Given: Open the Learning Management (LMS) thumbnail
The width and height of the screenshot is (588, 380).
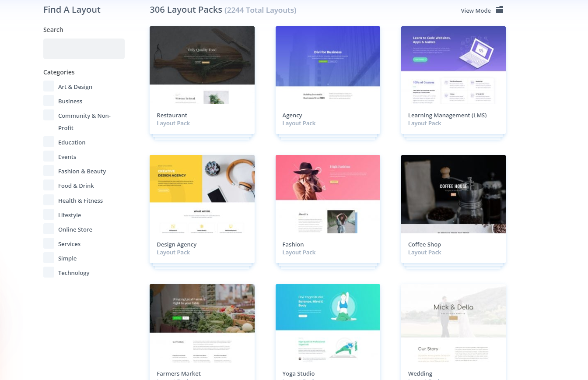Looking at the screenshot, I should 453,65.
